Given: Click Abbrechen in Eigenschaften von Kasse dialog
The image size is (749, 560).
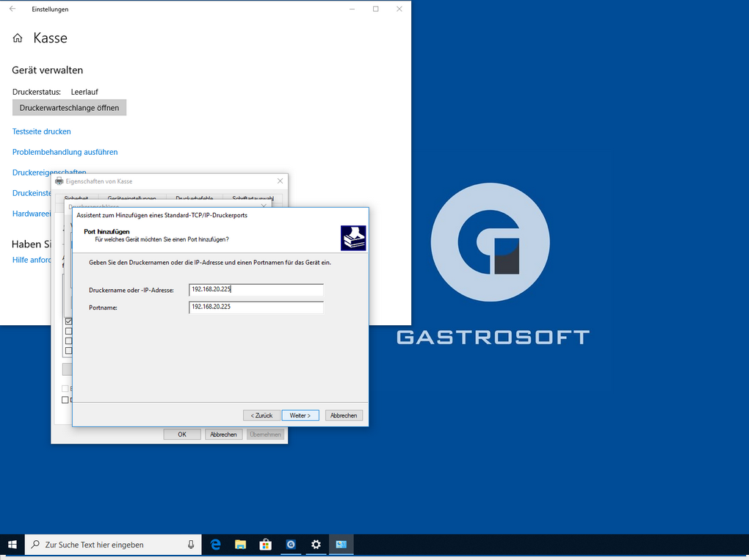Looking at the screenshot, I should coord(223,434).
